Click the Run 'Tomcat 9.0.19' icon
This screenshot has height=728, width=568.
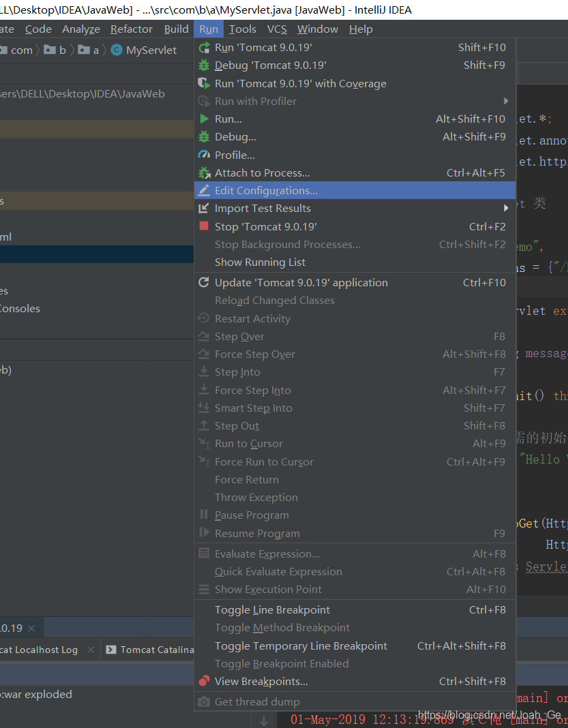coord(204,47)
